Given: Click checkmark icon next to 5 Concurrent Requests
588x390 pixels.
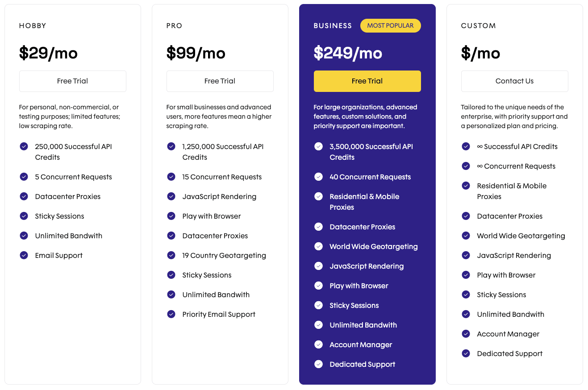Looking at the screenshot, I should (24, 177).
